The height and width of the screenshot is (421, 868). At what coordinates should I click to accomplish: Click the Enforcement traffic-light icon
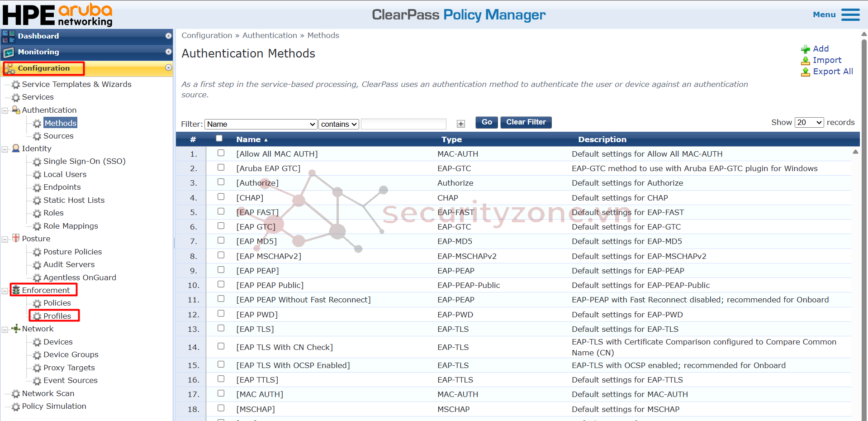click(16, 290)
